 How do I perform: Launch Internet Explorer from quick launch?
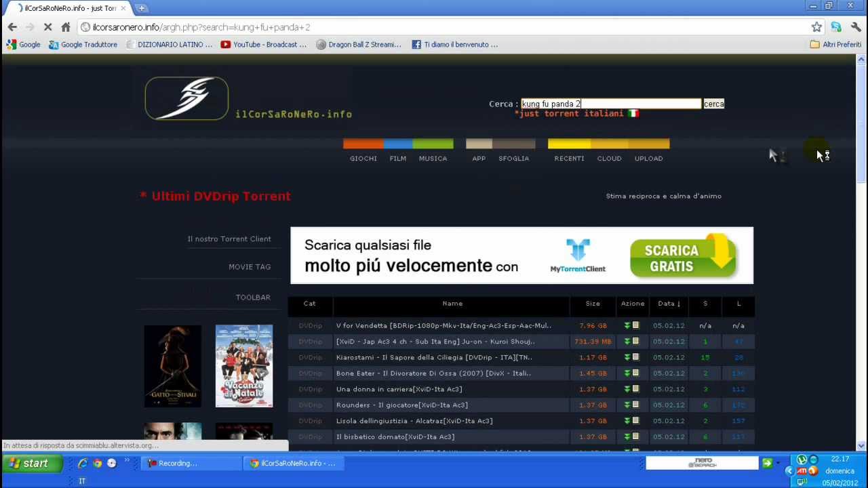coord(83,464)
